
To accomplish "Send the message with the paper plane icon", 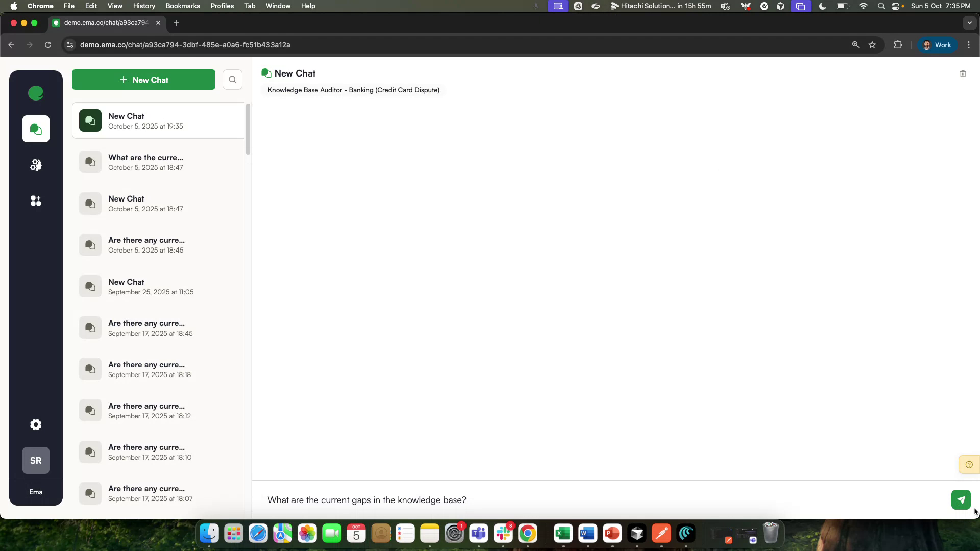I will (x=961, y=499).
